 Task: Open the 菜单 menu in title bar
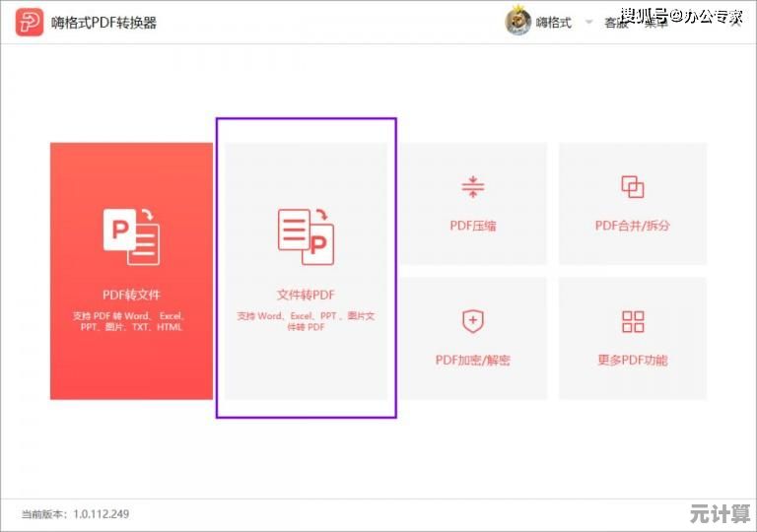tap(656, 23)
